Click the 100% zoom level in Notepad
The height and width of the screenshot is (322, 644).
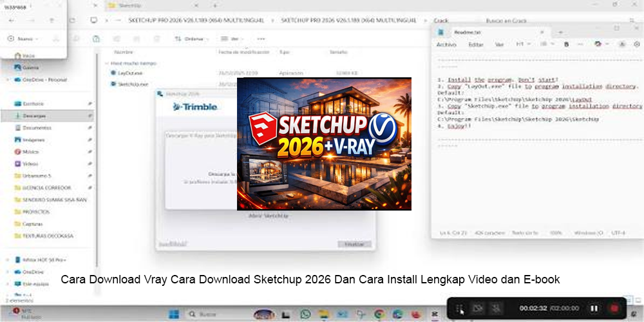coord(555,233)
